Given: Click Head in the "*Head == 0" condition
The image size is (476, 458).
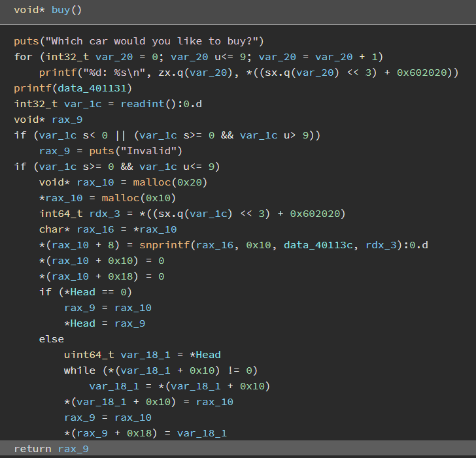Looking at the screenshot, I should coord(82,292).
